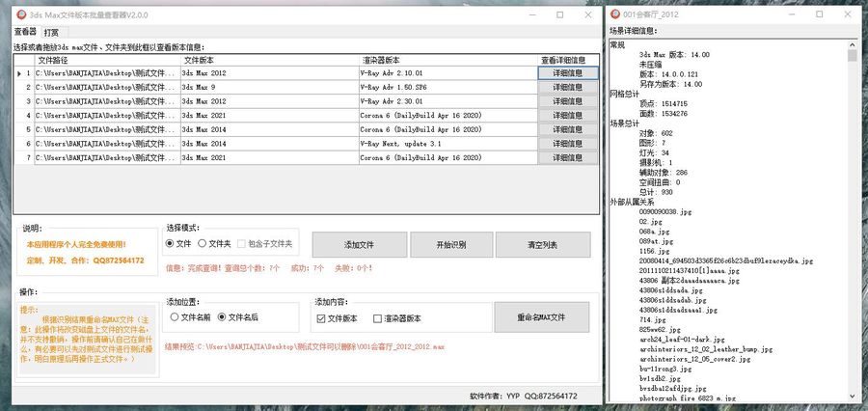Click the scroll up arrow in details window
The height and width of the screenshot is (411, 868).
tap(852, 43)
